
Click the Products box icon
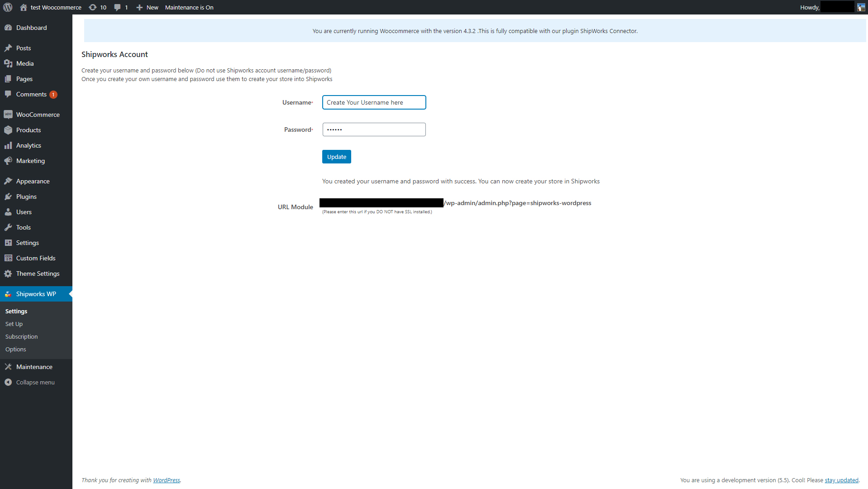pos(8,130)
